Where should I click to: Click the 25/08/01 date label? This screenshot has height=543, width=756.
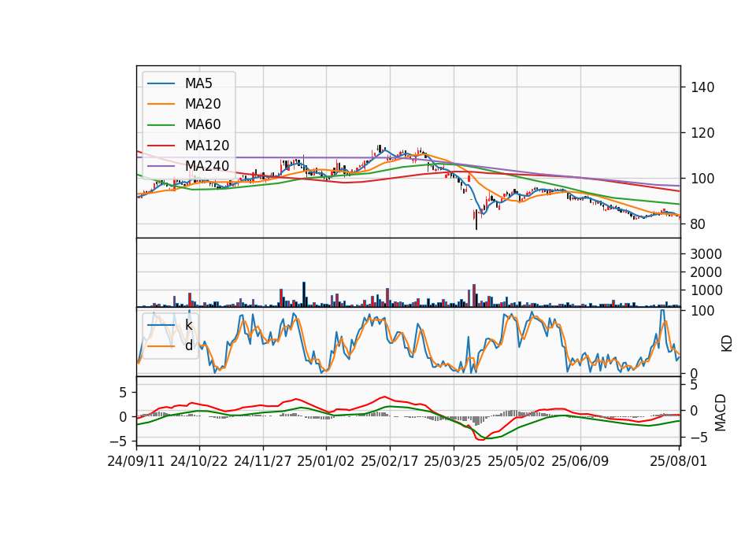[x=678, y=462]
